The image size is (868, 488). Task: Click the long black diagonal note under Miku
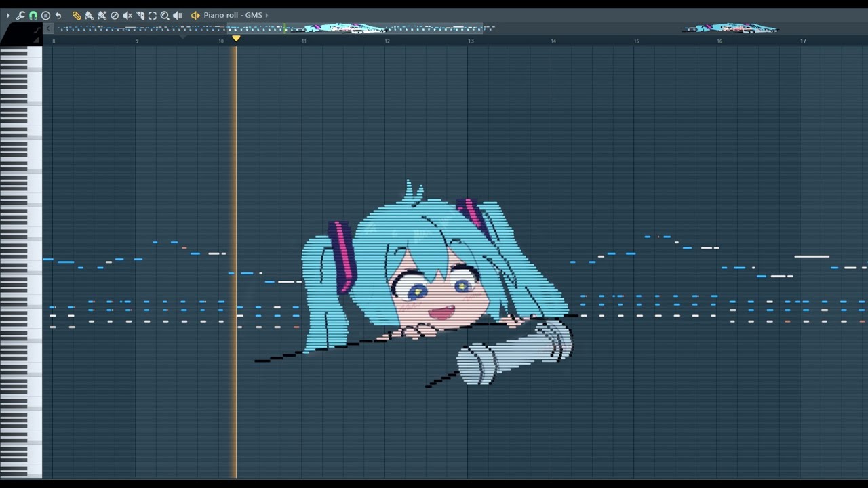point(416,338)
